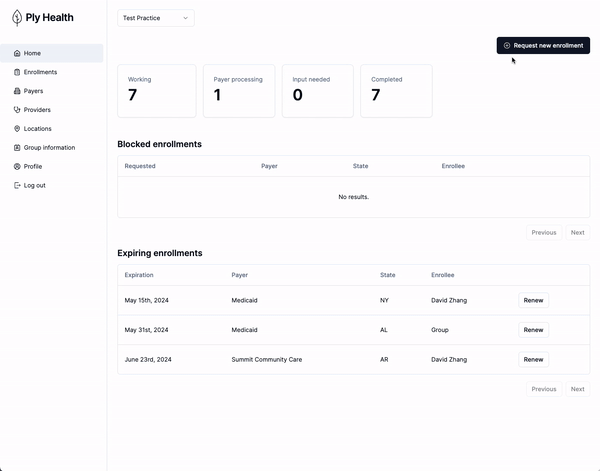Click the Group information icon
Image resolution: width=600 pixels, height=471 pixels.
17,148
